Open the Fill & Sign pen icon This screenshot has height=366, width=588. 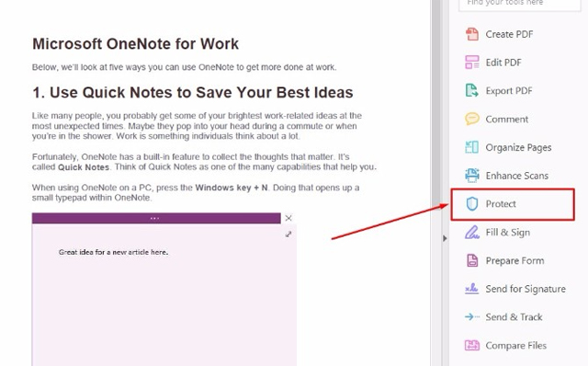click(471, 232)
